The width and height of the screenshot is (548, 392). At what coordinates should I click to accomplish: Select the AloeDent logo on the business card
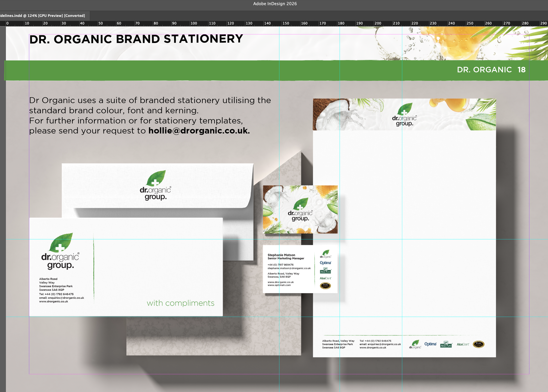point(326,278)
